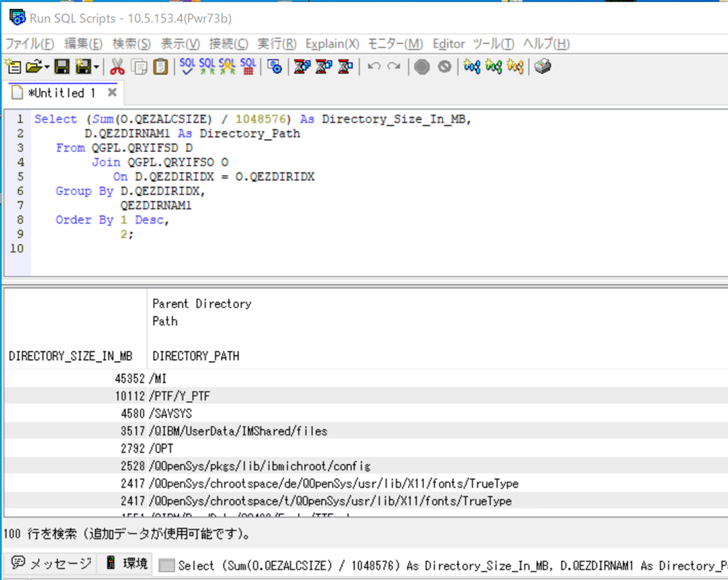Image resolution: width=728 pixels, height=580 pixels.
Task: Click the first hourglass Run All icon
Action: (x=302, y=67)
